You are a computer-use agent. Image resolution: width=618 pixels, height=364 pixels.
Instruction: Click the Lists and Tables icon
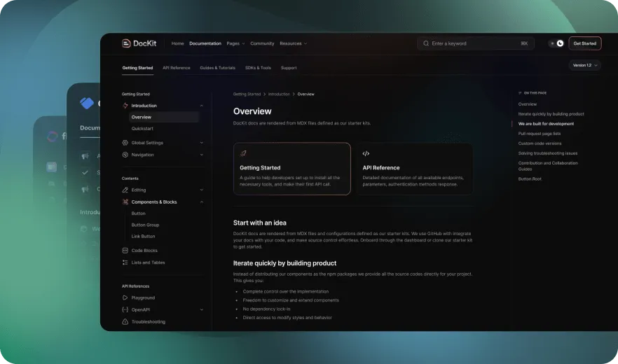click(x=125, y=262)
